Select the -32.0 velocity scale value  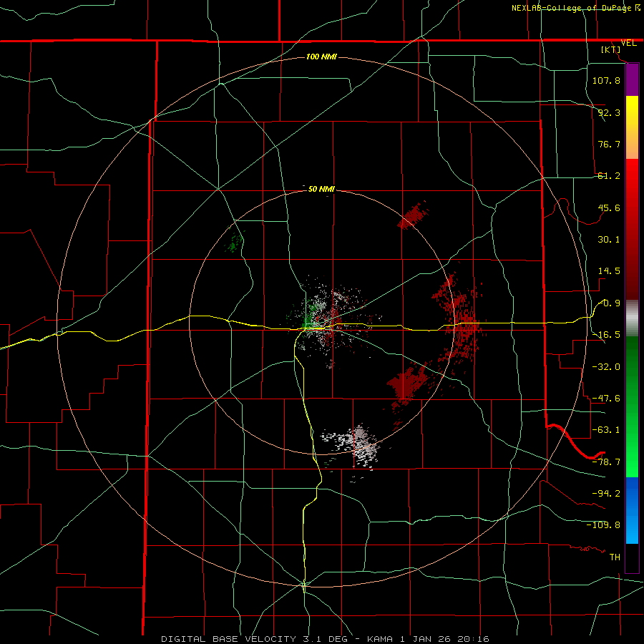tap(606, 367)
